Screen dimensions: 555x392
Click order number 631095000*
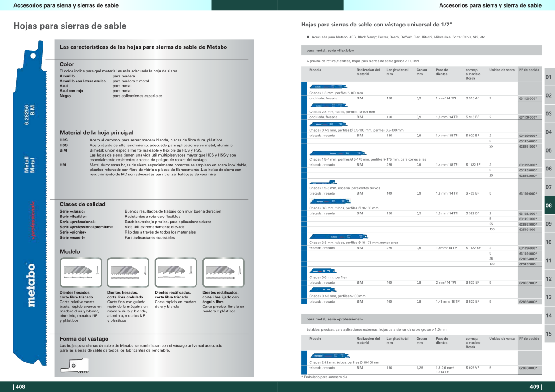[x=528, y=165]
